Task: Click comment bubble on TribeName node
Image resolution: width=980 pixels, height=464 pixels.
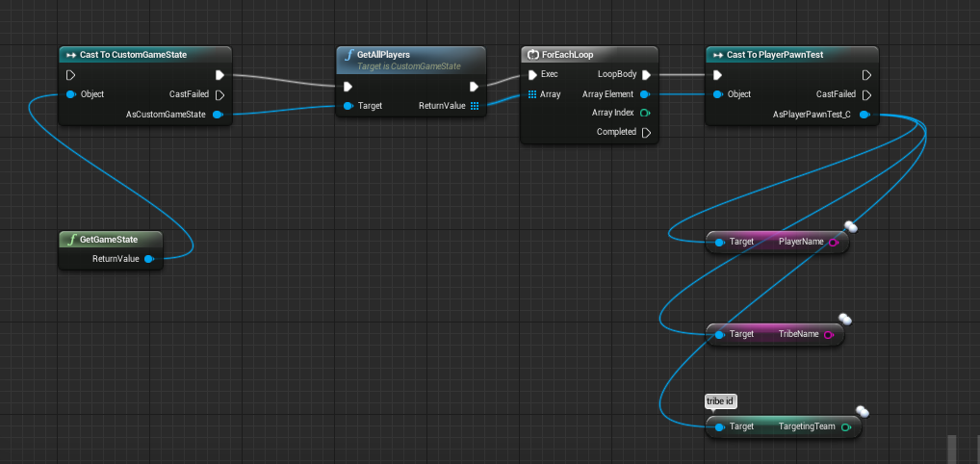Action: point(845,319)
